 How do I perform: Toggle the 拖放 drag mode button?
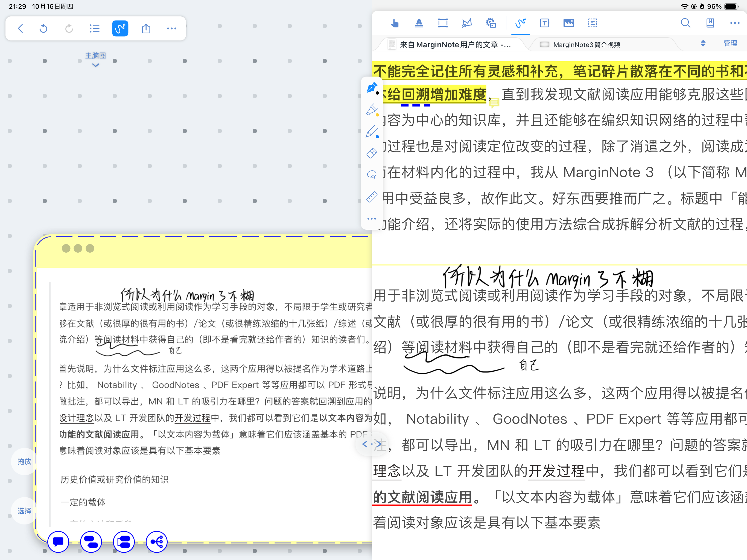[24, 461]
